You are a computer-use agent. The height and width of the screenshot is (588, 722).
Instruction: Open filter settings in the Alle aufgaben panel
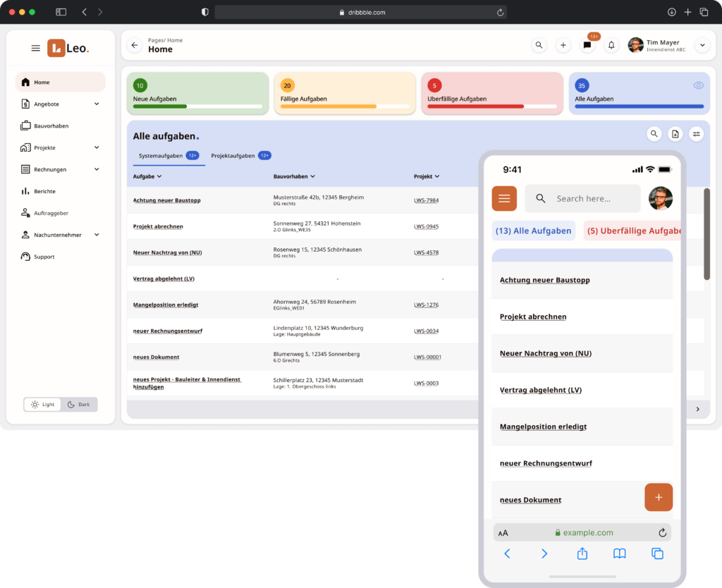pos(696,134)
